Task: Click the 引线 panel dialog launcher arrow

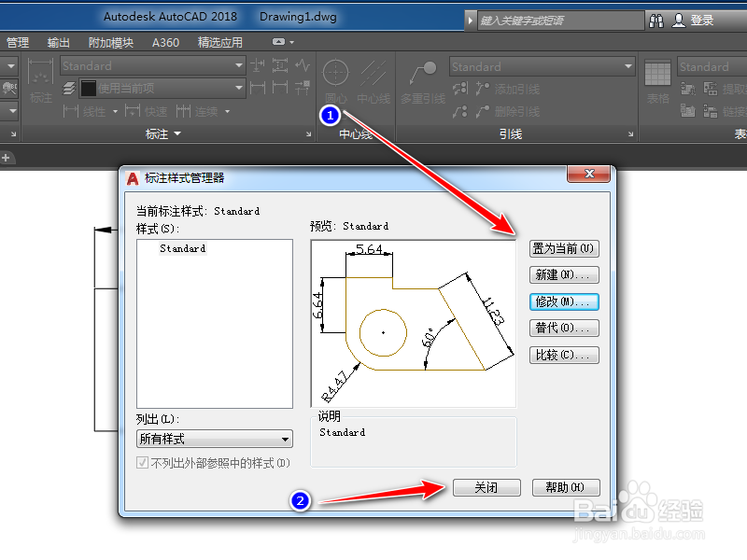Action: [x=631, y=134]
